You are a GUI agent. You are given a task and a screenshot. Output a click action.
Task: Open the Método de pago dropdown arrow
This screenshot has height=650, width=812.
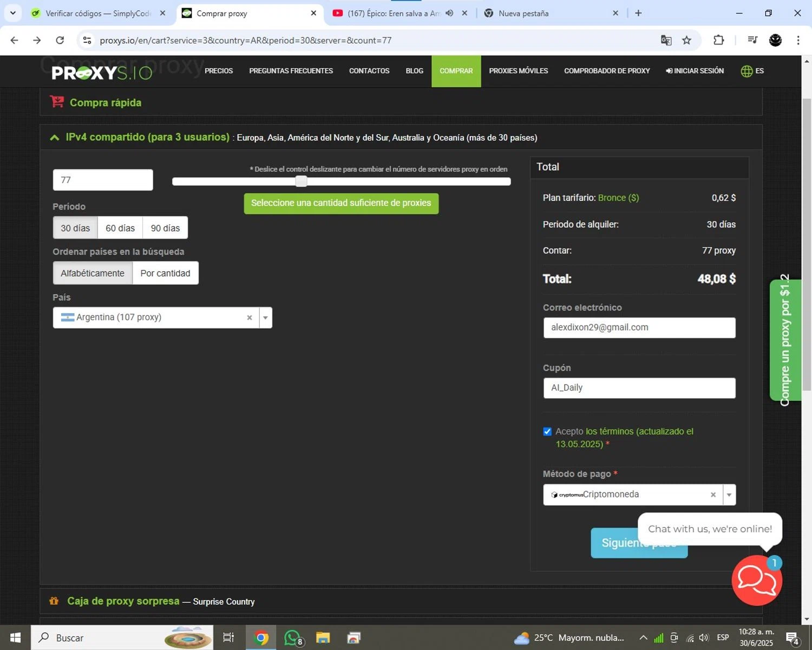pos(729,495)
